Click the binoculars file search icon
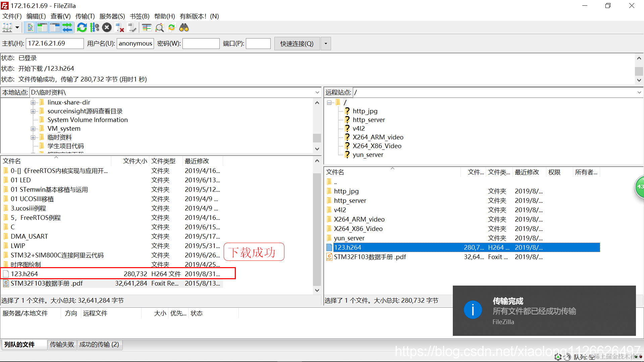Image resolution: width=644 pixels, height=362 pixels. tap(184, 27)
